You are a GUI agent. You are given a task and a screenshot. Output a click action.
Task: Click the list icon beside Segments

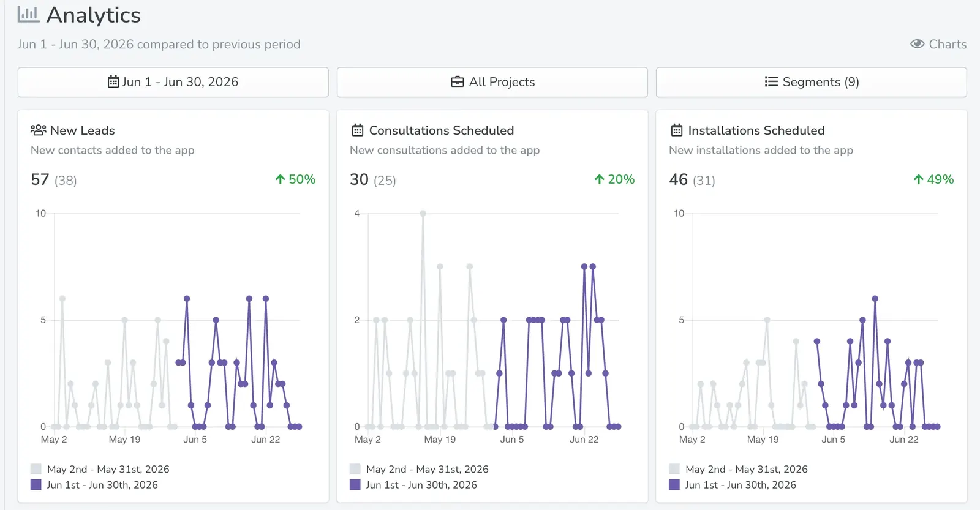pyautogui.click(x=771, y=81)
